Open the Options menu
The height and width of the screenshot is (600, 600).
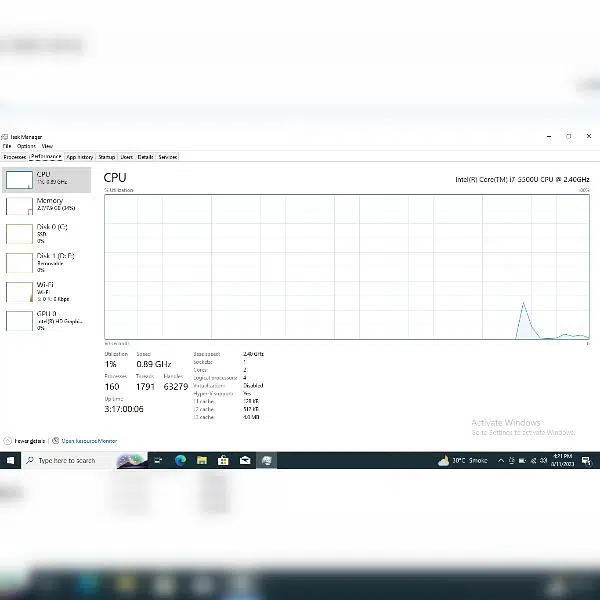(x=26, y=146)
